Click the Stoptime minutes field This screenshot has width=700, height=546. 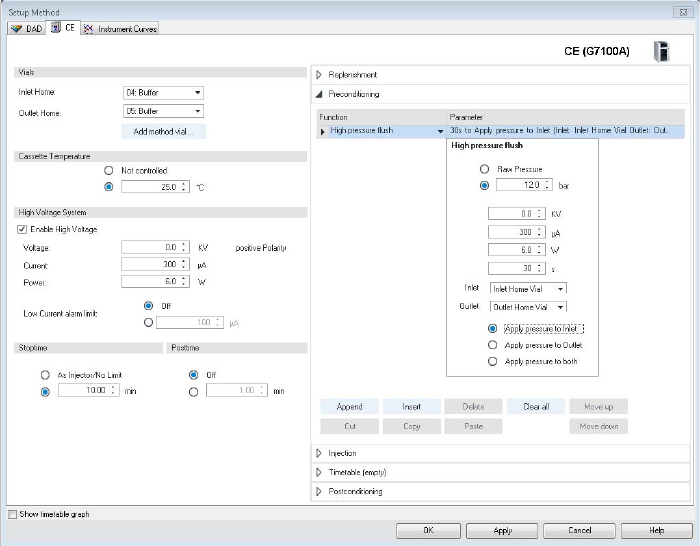(x=88, y=390)
